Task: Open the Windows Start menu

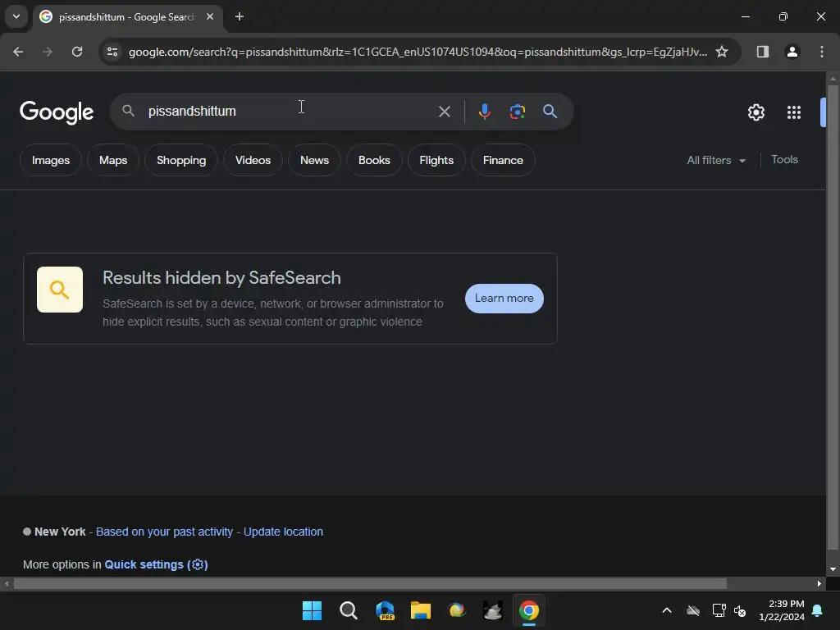Action: 312,610
